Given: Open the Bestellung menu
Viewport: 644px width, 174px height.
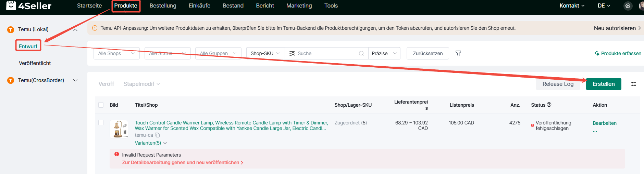Looking at the screenshot, I should click(x=163, y=6).
